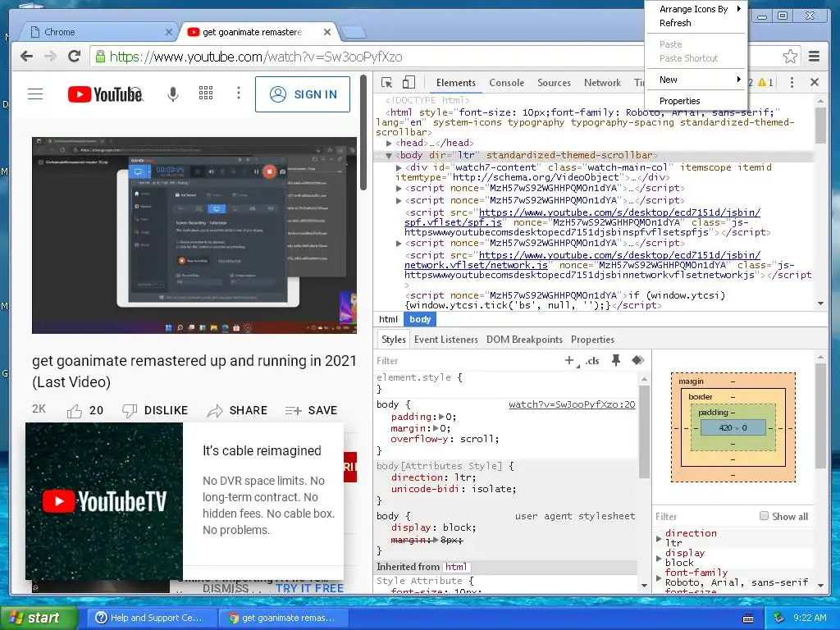Select Properties in the context menu

pos(696,101)
